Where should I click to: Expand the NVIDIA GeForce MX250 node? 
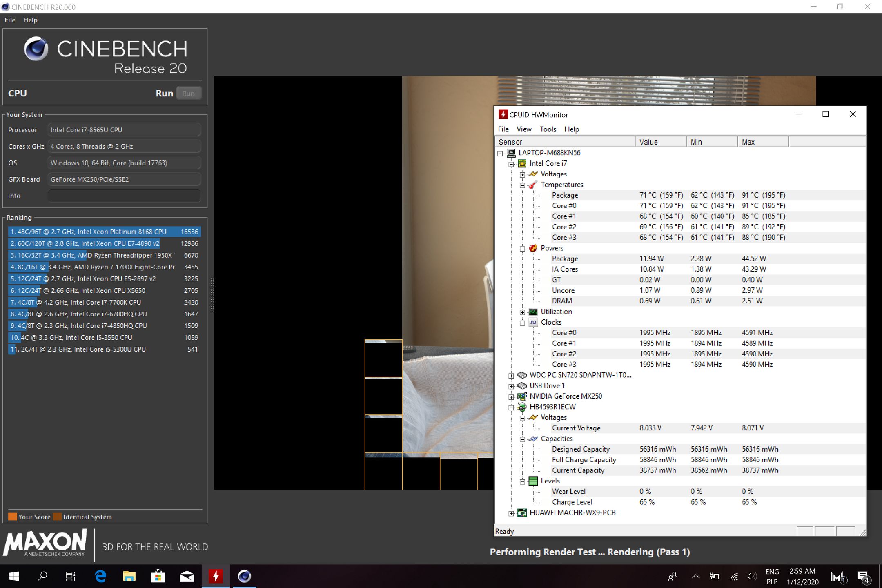511,397
